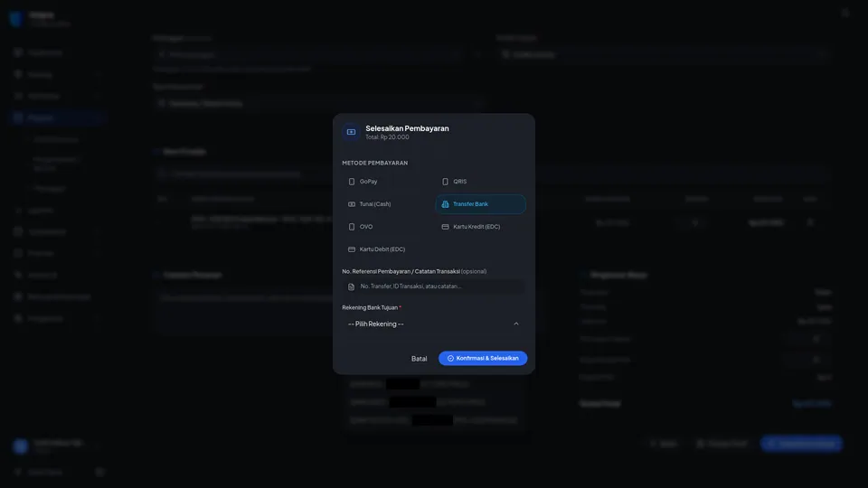Choose OVO as payment method

click(387, 227)
